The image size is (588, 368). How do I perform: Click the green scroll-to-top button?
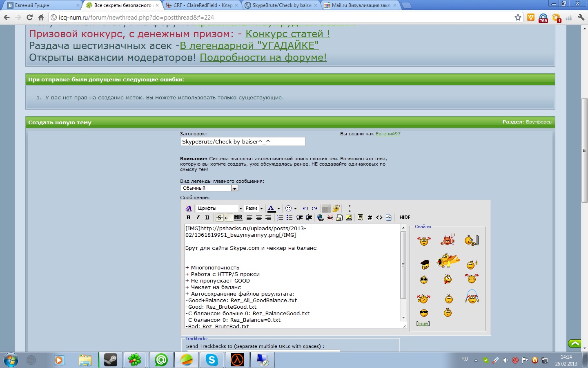(x=575, y=343)
